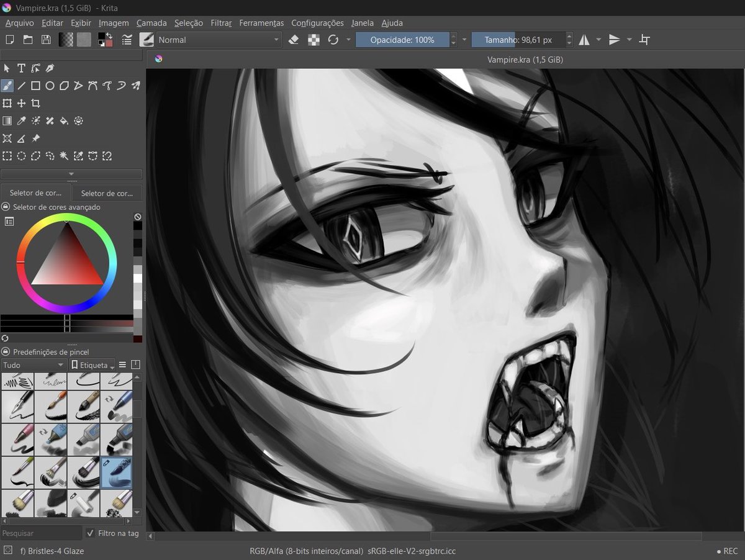Image resolution: width=745 pixels, height=560 pixels.
Task: Open dropdown arrow next to reload preset
Action: (348, 40)
